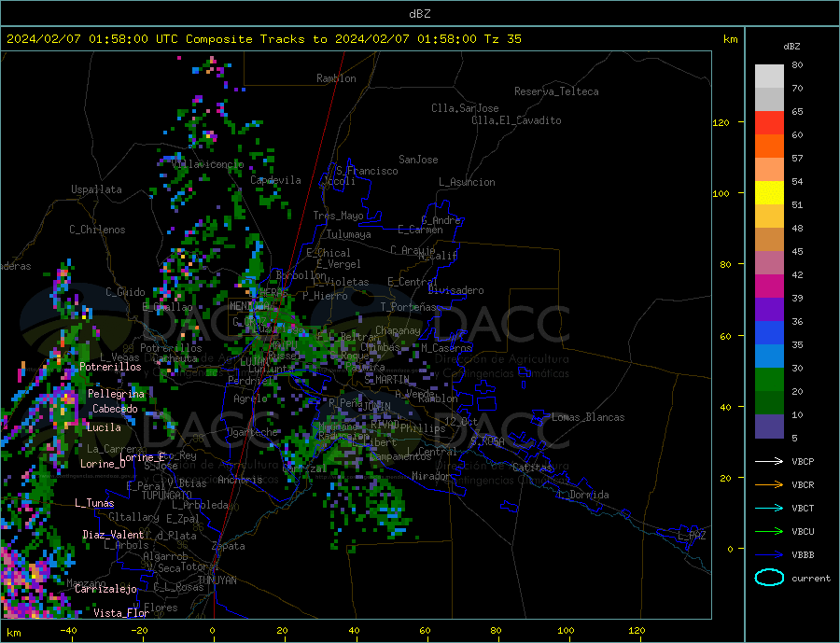
Task: Click the Vista_Flor station label
Action: tap(121, 612)
